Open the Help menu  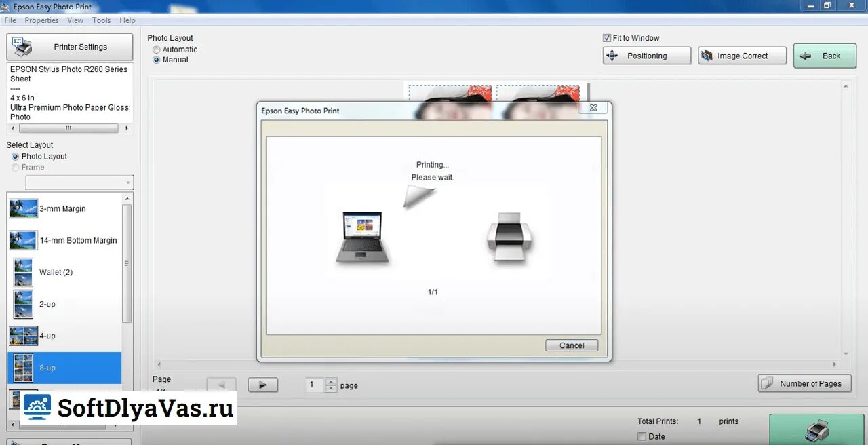click(x=127, y=20)
